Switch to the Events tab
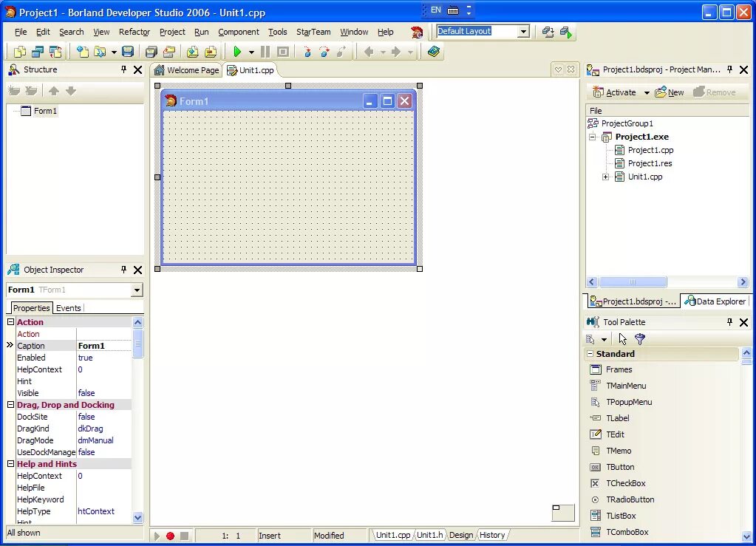 point(69,308)
